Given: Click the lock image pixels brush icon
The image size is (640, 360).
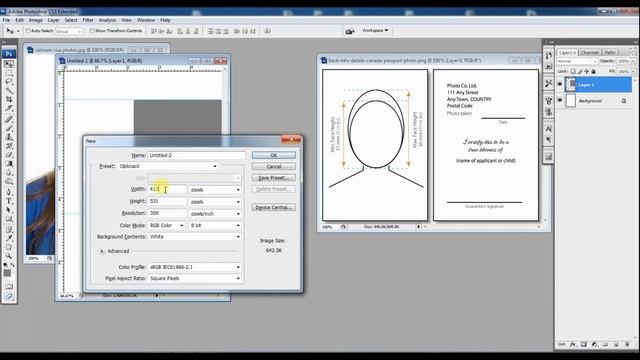Looking at the screenshot, I should coord(580,71).
